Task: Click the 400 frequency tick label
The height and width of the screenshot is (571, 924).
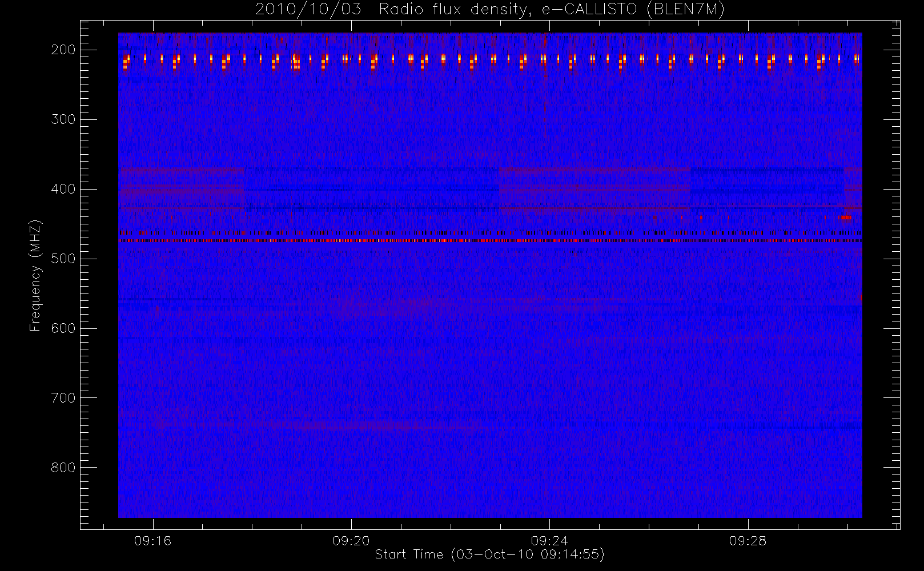Action: (x=63, y=189)
